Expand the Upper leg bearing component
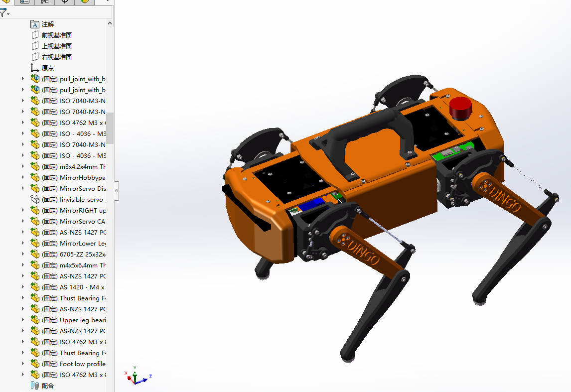571x392 pixels. click(22, 320)
